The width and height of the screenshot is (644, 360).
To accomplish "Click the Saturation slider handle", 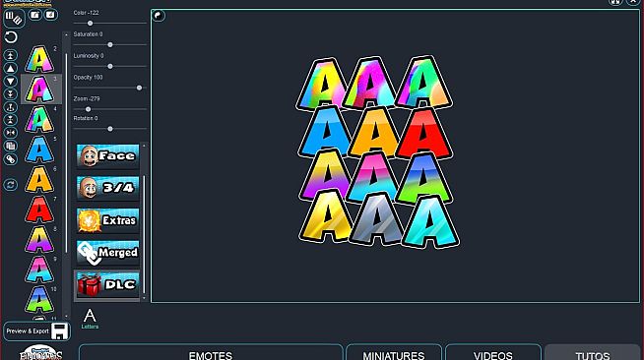I will [x=110, y=44].
